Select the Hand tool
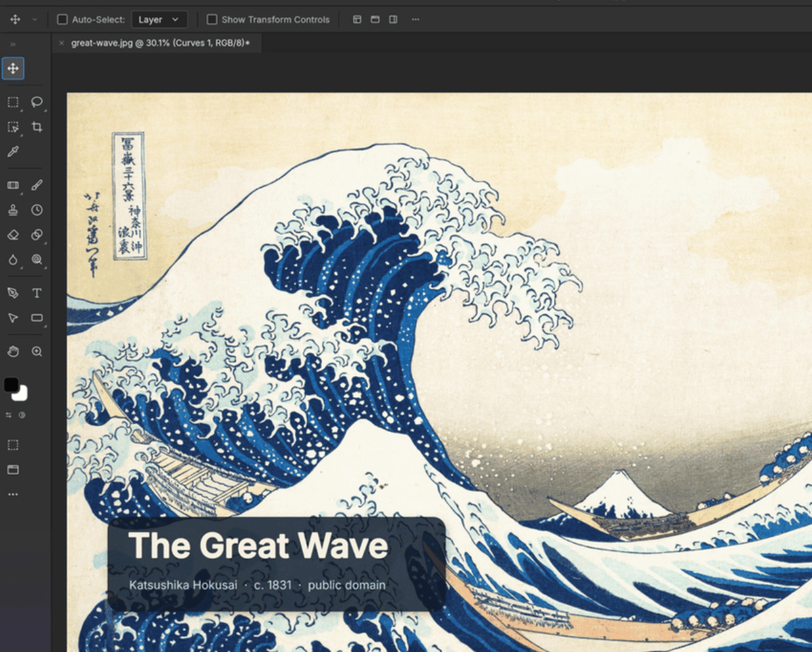This screenshot has width=812, height=652. [13, 352]
